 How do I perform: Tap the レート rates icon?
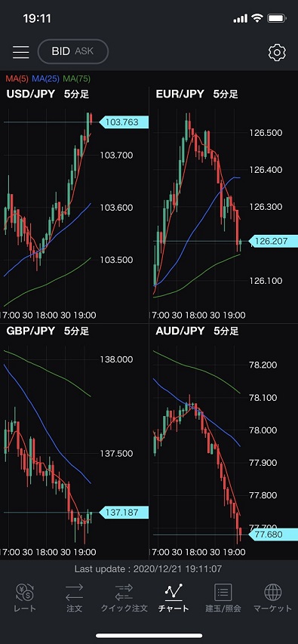[x=26, y=598]
